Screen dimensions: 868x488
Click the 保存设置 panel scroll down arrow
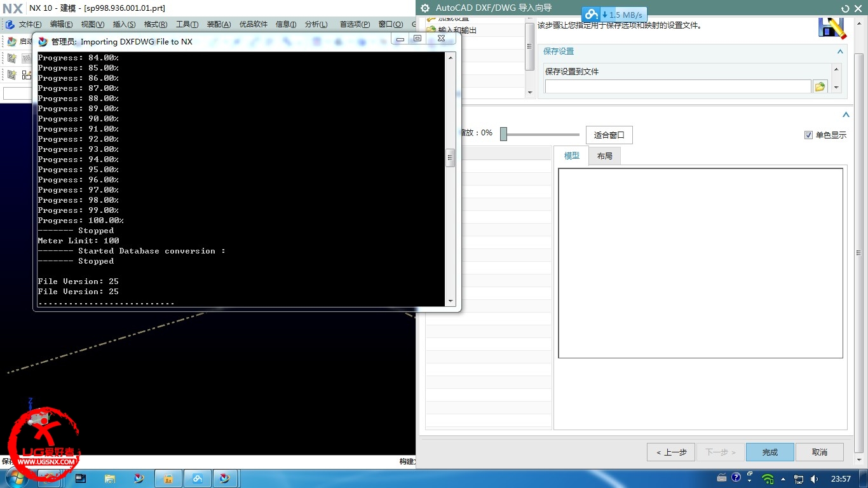[x=836, y=88]
